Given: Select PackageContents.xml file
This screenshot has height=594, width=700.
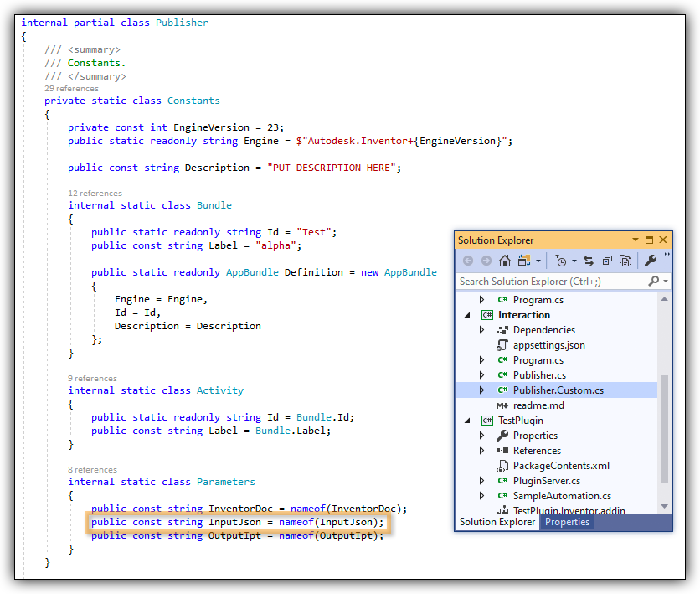Looking at the screenshot, I should coord(561,466).
